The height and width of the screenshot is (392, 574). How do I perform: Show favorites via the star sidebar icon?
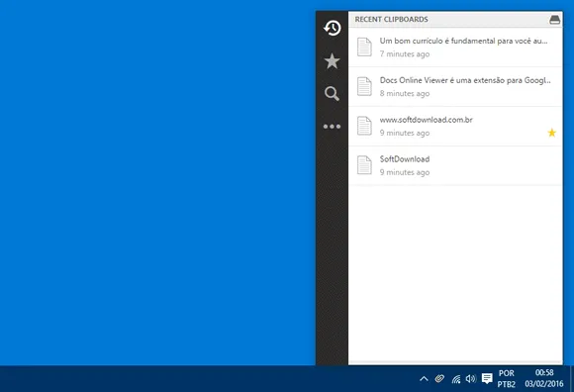point(332,60)
